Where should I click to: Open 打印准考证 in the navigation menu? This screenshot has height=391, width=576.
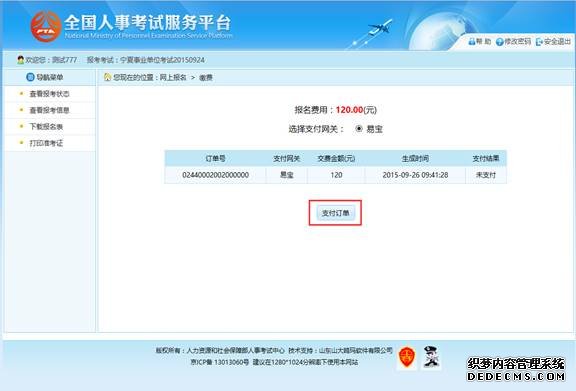[46, 143]
